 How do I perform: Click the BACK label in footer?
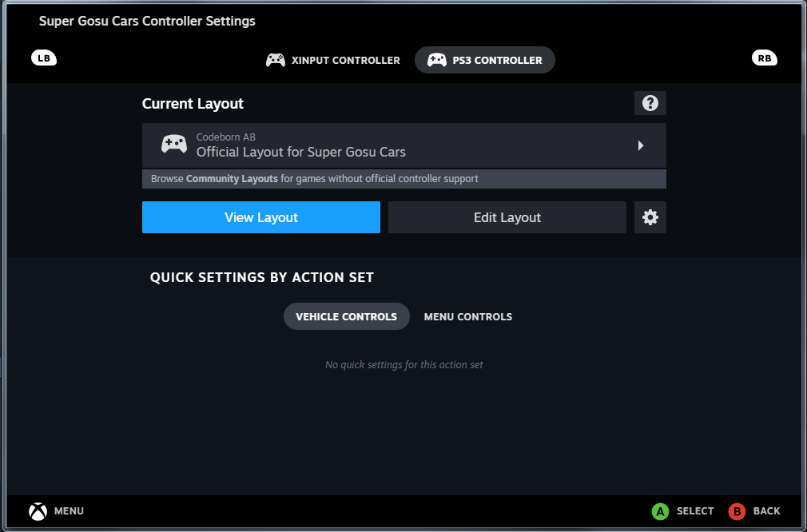[766, 511]
